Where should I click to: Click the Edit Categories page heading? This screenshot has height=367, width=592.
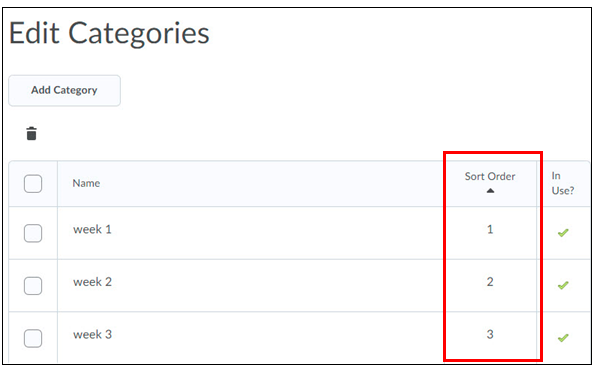coord(109,34)
